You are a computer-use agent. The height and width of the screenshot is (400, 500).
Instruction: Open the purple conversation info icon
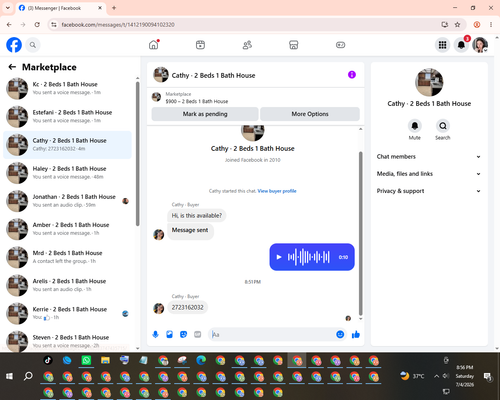pos(352,75)
